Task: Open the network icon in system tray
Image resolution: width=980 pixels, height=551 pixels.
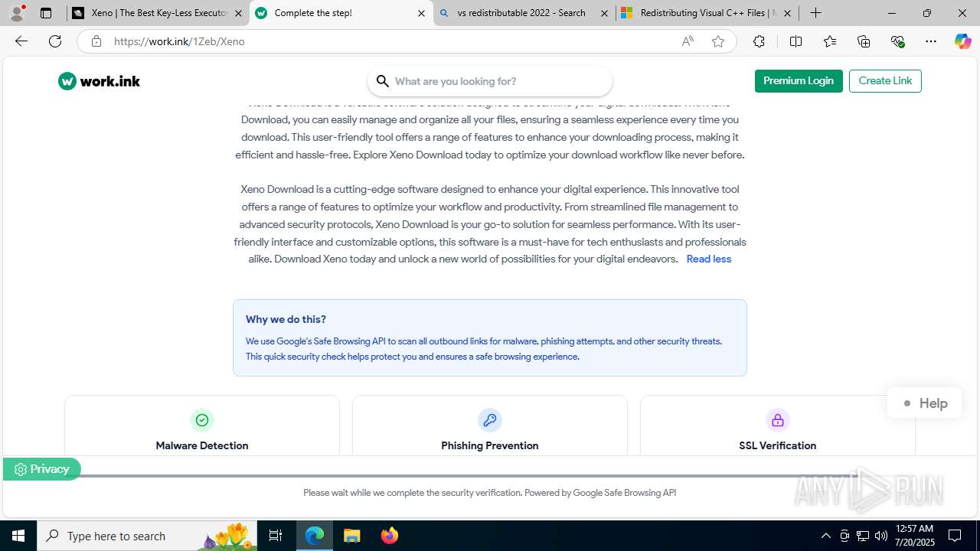Action: (863, 536)
